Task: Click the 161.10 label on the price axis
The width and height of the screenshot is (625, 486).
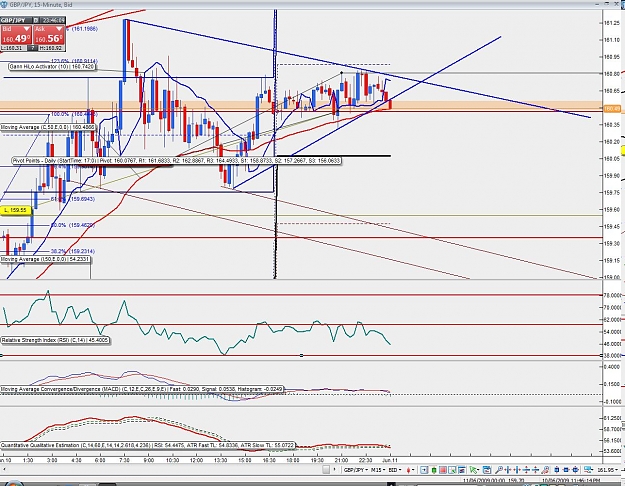Action: (x=612, y=40)
